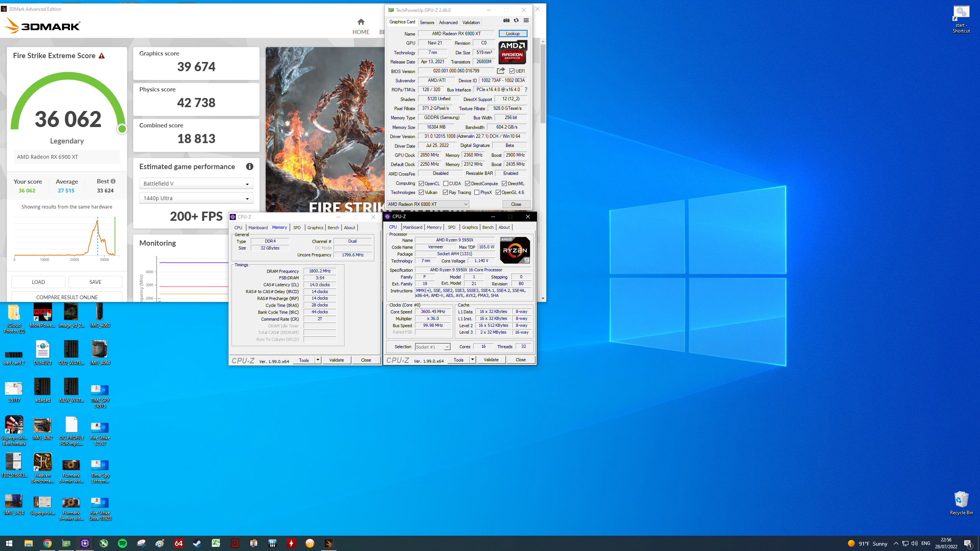The width and height of the screenshot is (980, 551).
Task: Open the SPD tab in CPU-Z memory window
Action: click(x=297, y=228)
